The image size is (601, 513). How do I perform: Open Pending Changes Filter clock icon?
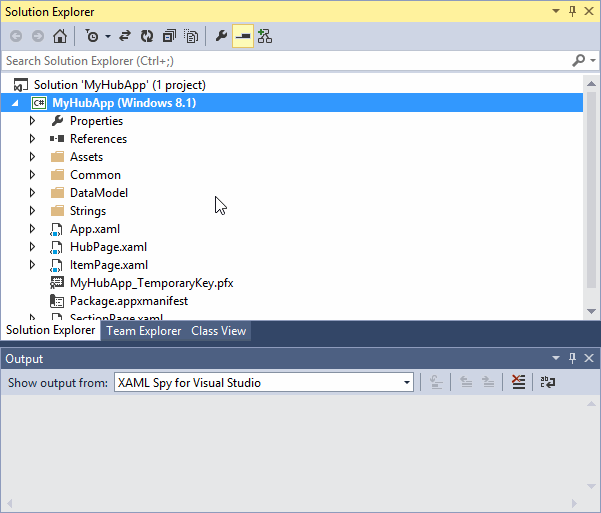click(x=92, y=36)
